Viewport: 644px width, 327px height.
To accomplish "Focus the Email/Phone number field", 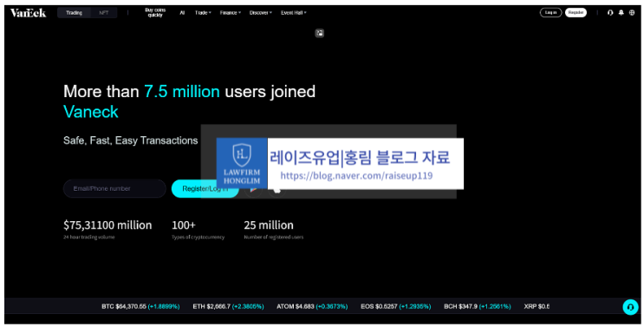I will 114,188.
